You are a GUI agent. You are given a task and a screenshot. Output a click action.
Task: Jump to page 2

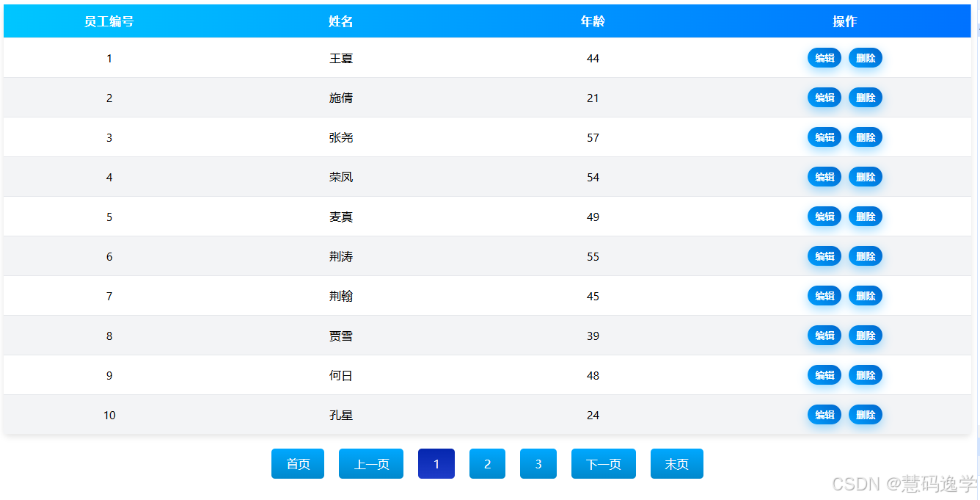[x=487, y=464]
